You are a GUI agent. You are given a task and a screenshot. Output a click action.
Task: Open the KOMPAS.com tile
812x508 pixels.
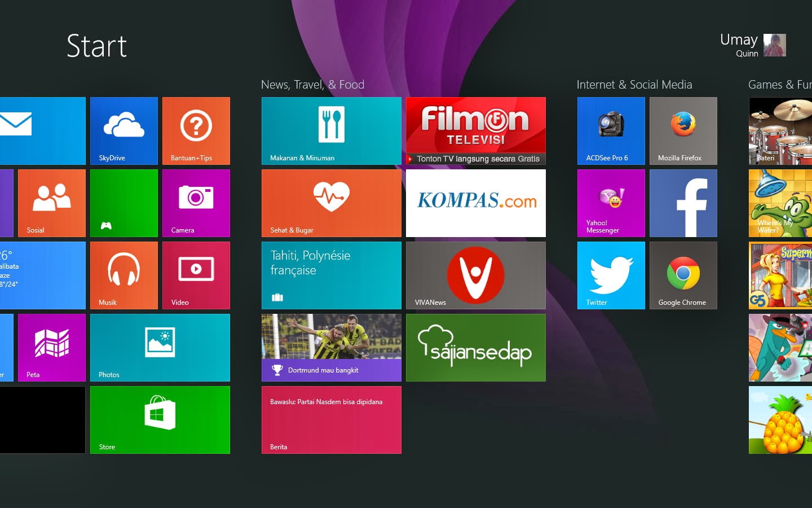(476, 203)
